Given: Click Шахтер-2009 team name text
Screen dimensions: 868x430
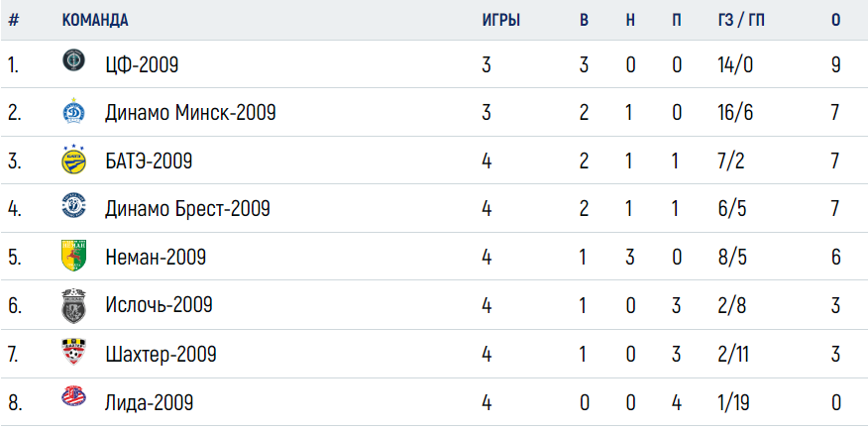Looking at the screenshot, I should tap(161, 354).
